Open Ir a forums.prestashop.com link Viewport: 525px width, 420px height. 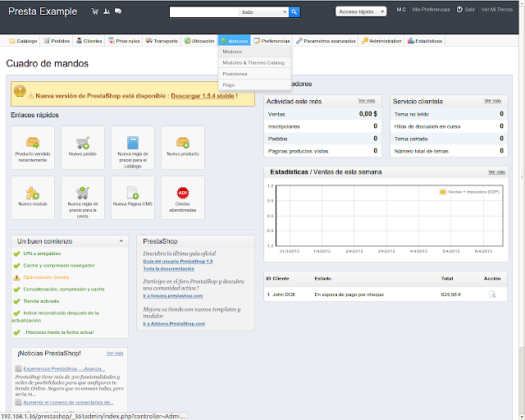(x=173, y=296)
